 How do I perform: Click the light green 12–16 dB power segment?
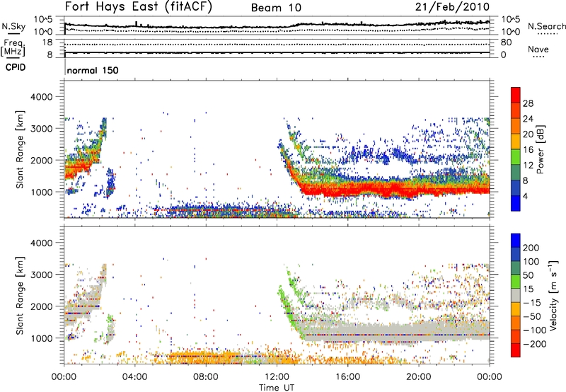tap(516, 157)
